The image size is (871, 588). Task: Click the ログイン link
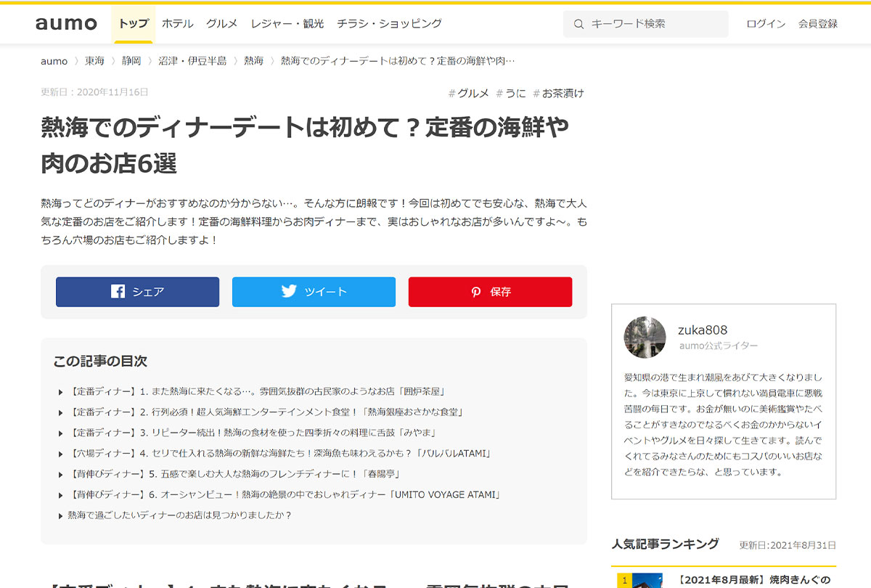click(x=766, y=24)
